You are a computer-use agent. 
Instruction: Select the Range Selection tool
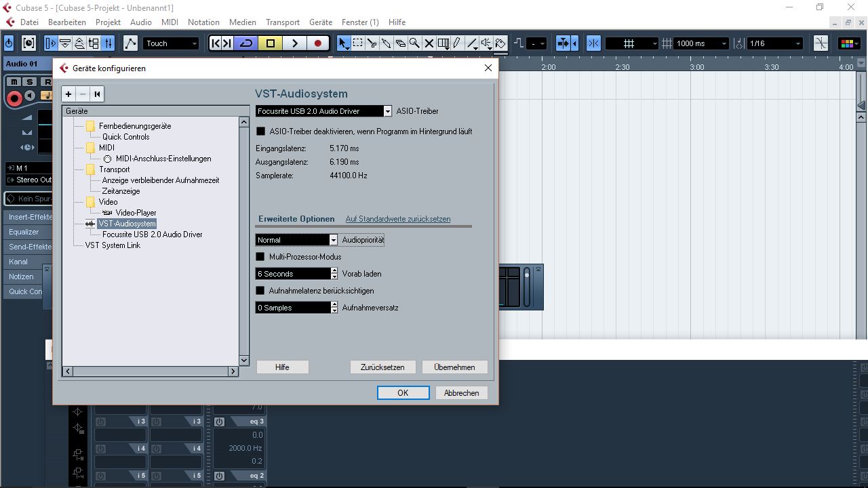click(358, 43)
